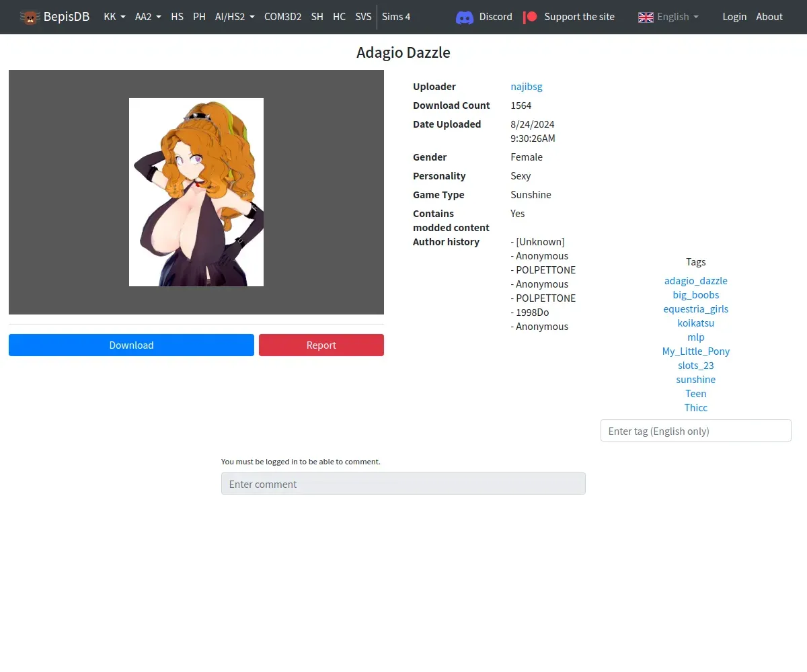Open the KK dropdown menu
807x672 pixels.
click(x=114, y=17)
